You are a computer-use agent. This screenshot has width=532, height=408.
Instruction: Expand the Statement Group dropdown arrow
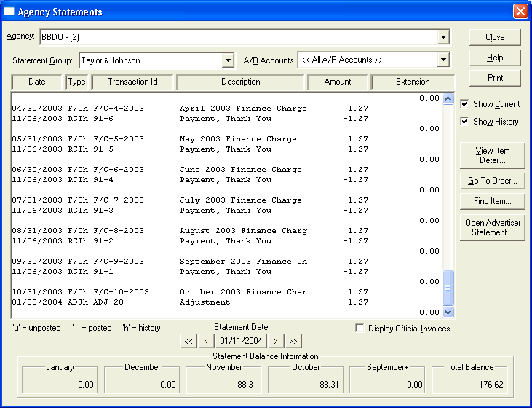pos(228,60)
